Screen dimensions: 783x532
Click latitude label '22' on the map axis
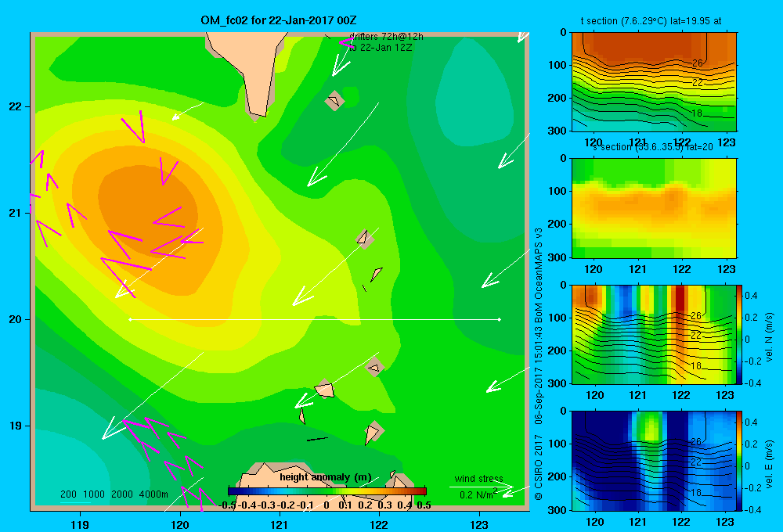click(x=15, y=106)
